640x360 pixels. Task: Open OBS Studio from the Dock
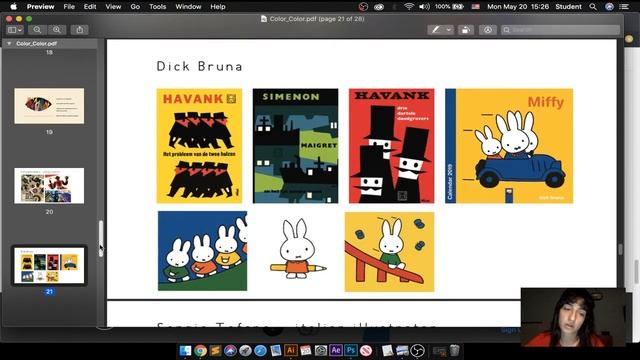[418, 351]
